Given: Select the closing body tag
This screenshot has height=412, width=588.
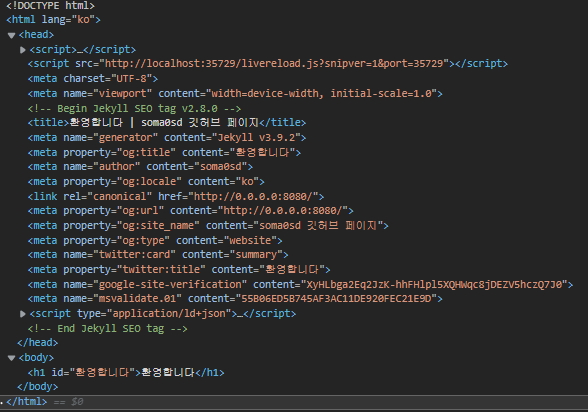Looking at the screenshot, I should coord(38,387).
